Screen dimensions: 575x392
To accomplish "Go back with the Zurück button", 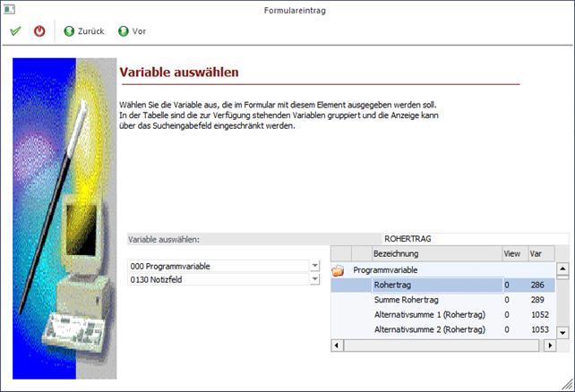I will 83,31.
